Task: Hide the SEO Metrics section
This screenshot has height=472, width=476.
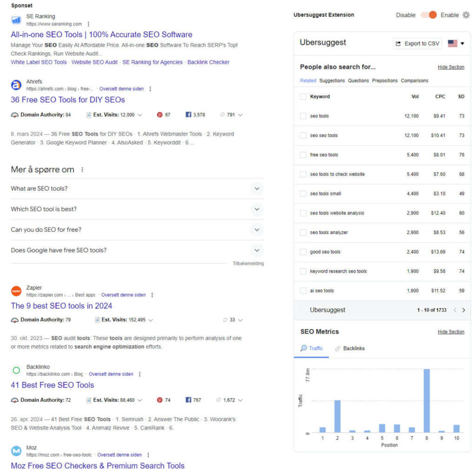Action: 451,332
